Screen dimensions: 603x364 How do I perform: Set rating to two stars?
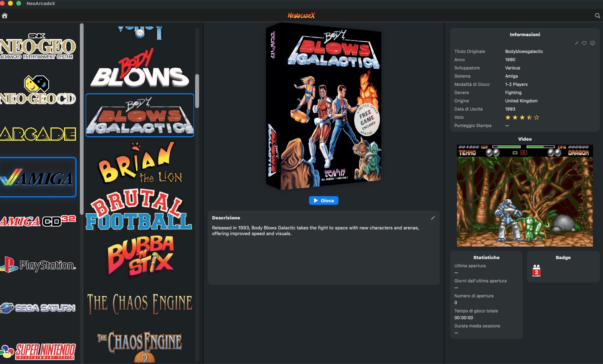click(515, 117)
